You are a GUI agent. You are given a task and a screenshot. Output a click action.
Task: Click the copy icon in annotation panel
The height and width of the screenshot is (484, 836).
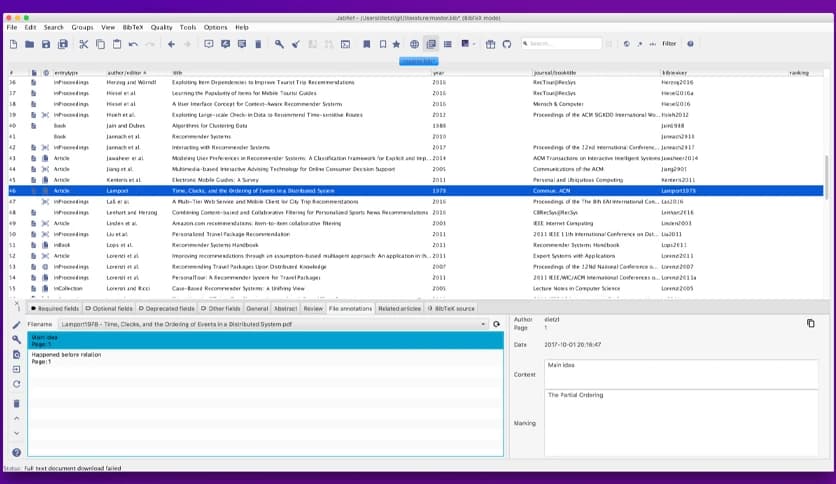point(810,323)
